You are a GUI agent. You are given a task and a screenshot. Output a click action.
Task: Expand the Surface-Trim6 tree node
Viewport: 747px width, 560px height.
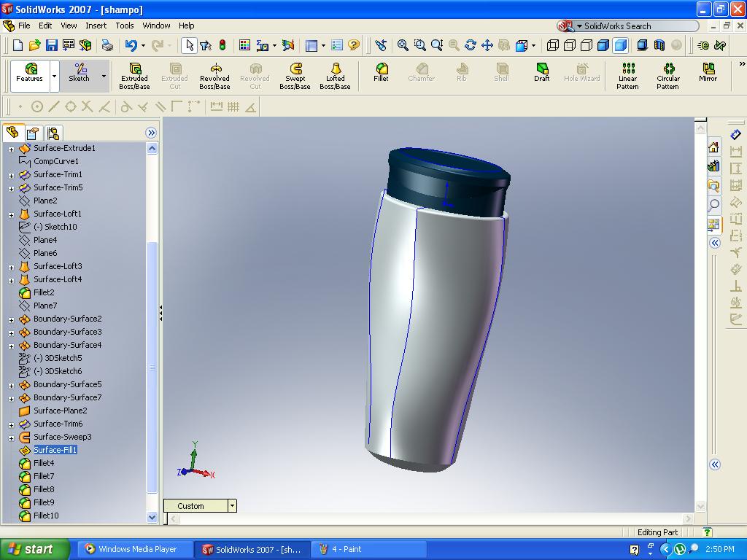pos(11,425)
